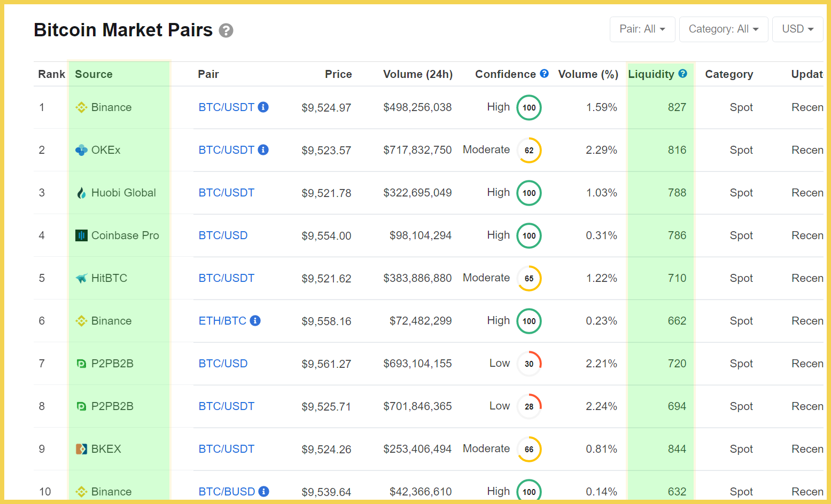
Task: Open the Category: All dropdown
Action: (x=724, y=29)
